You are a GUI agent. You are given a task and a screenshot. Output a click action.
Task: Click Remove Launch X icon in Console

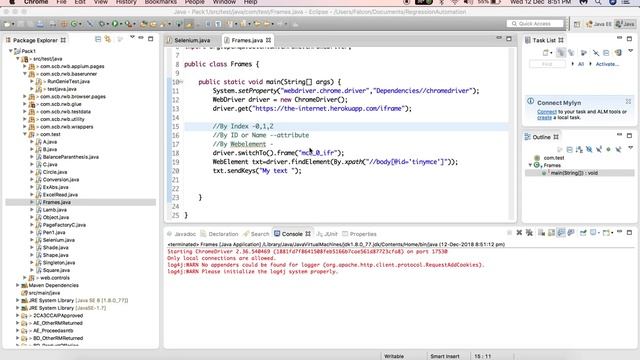click(519, 233)
